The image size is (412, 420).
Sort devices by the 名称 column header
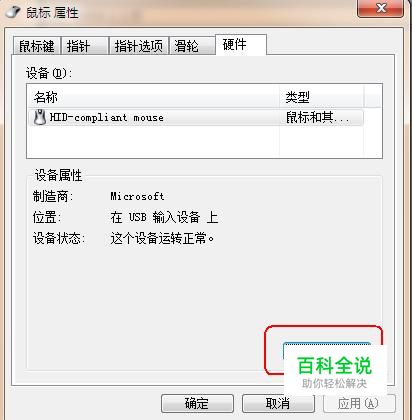[153, 97]
